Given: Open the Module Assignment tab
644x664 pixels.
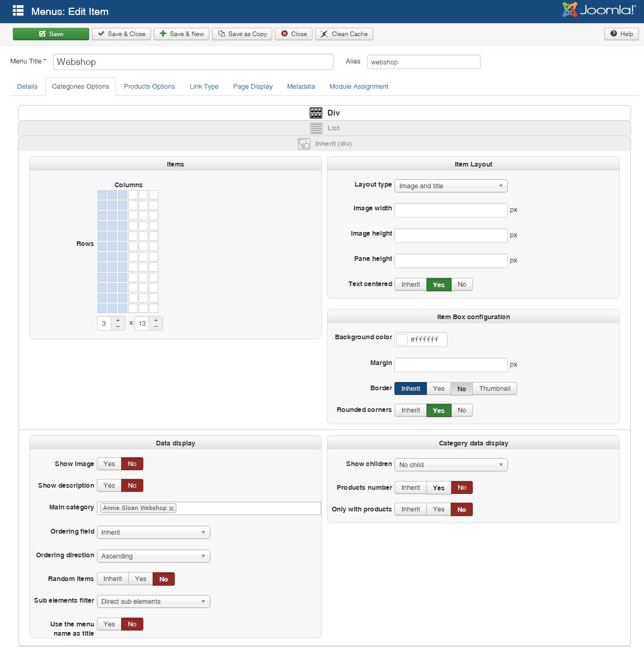Looking at the screenshot, I should [359, 87].
